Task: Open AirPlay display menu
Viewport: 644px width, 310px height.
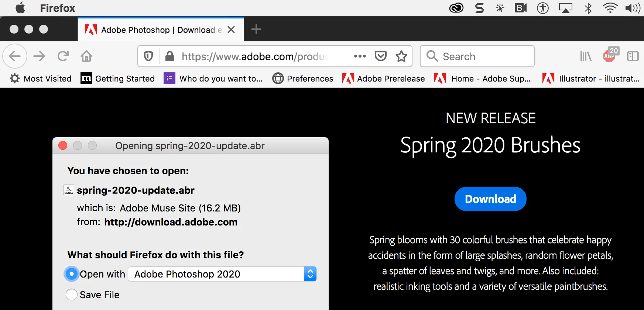Action: [x=566, y=8]
